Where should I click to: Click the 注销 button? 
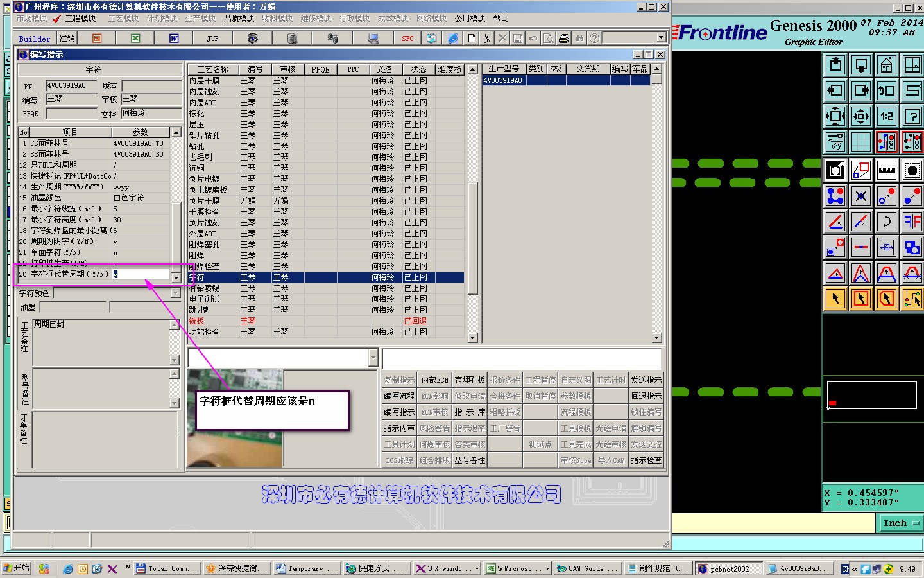click(67, 39)
